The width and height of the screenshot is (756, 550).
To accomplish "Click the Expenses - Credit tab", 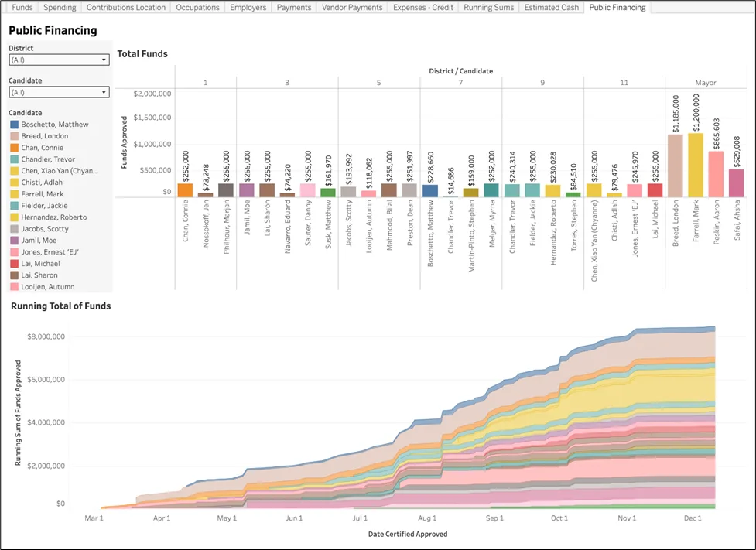I will (423, 7).
